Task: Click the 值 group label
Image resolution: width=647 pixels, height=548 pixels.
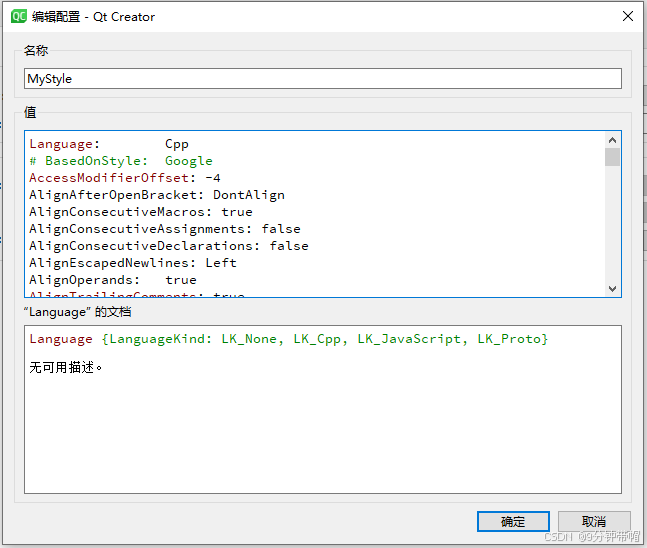Action: click(30, 112)
